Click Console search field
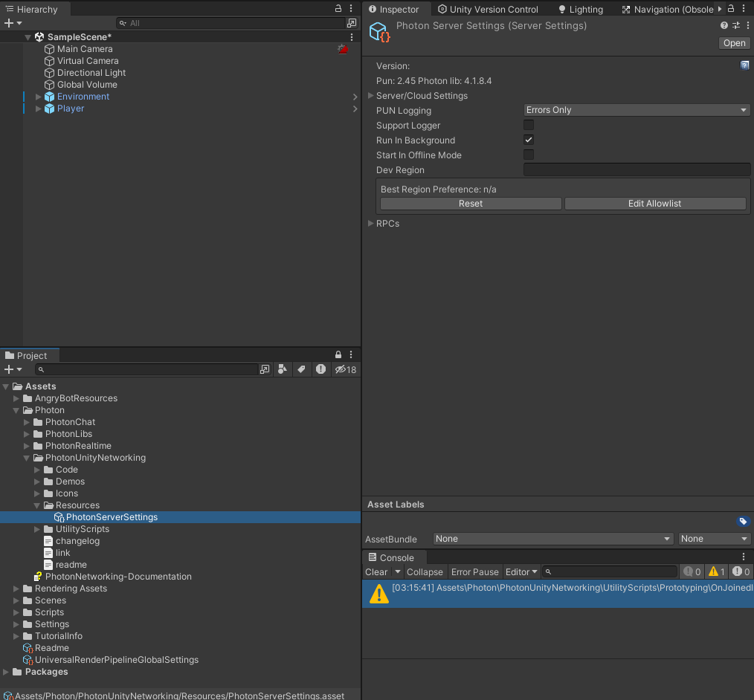754x700 pixels. click(x=609, y=571)
